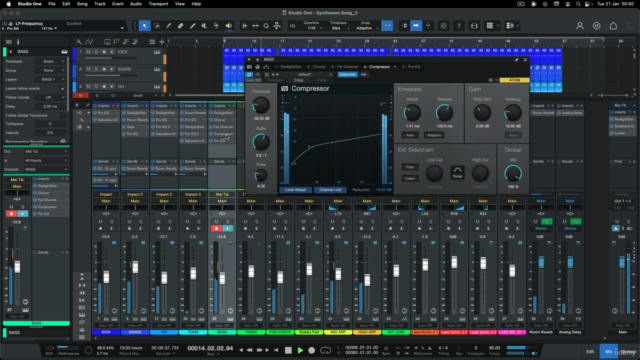The width and height of the screenshot is (640, 360).
Task: Open the Audio menu
Action: click(x=136, y=4)
